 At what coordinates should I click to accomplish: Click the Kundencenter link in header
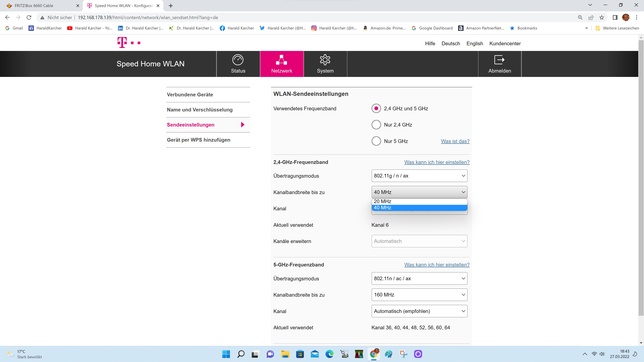tap(505, 43)
